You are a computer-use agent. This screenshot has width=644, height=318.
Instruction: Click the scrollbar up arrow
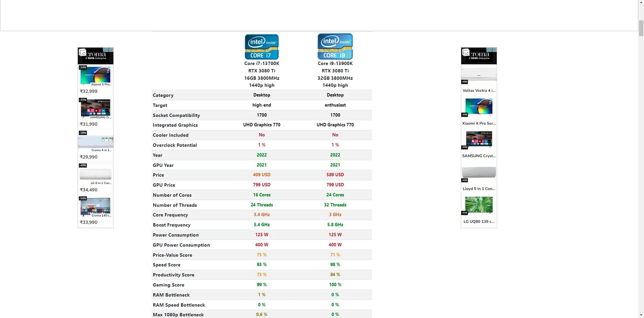click(x=641, y=2)
